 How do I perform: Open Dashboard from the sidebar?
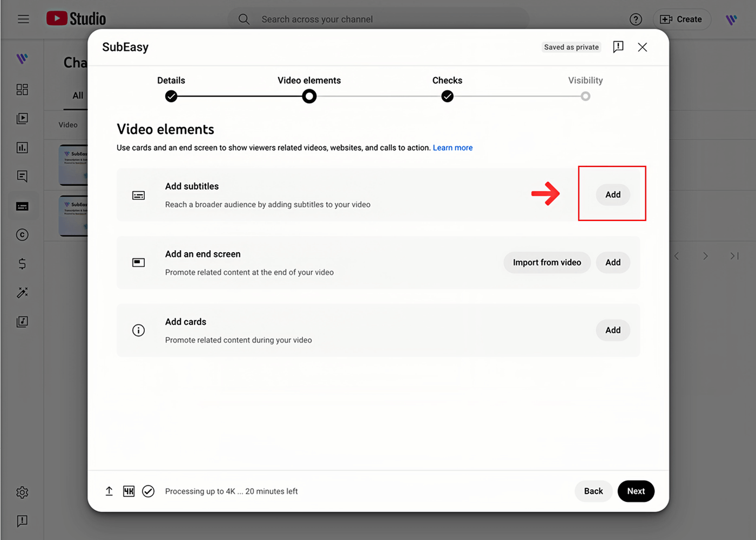pyautogui.click(x=22, y=89)
